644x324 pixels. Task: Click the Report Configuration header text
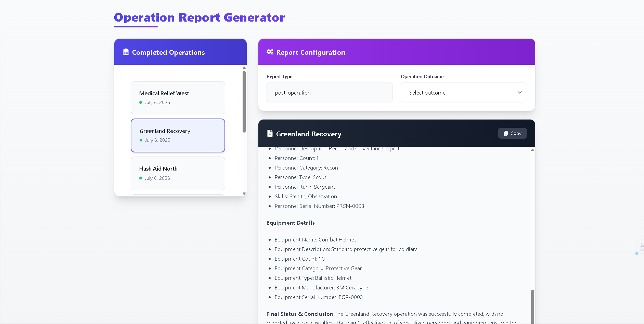tap(311, 52)
